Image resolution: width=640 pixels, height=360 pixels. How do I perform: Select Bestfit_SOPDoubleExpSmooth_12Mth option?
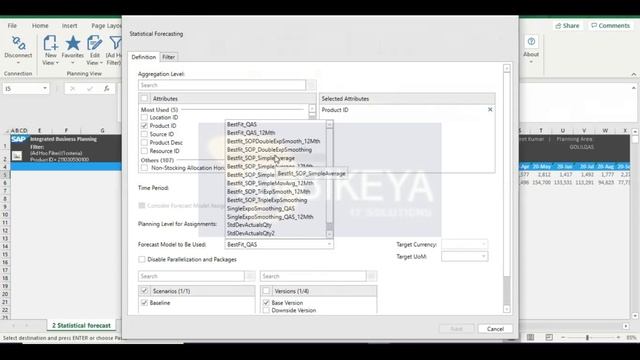click(273, 141)
